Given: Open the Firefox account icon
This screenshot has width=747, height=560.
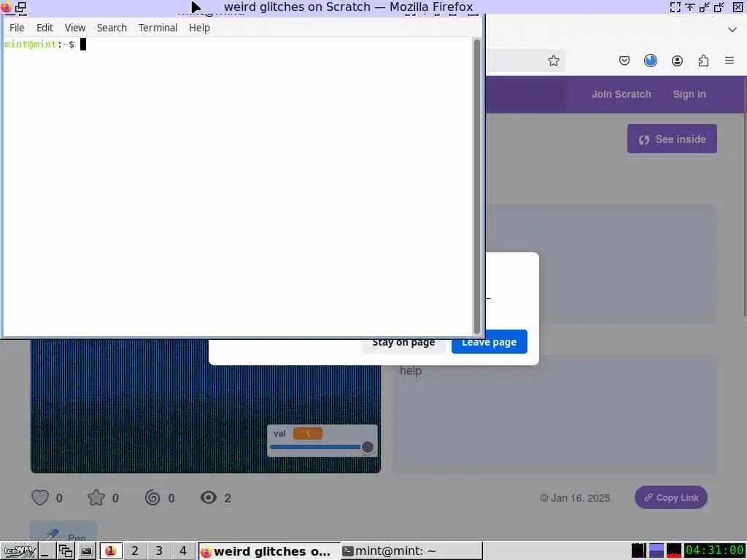Looking at the screenshot, I should coord(677,61).
